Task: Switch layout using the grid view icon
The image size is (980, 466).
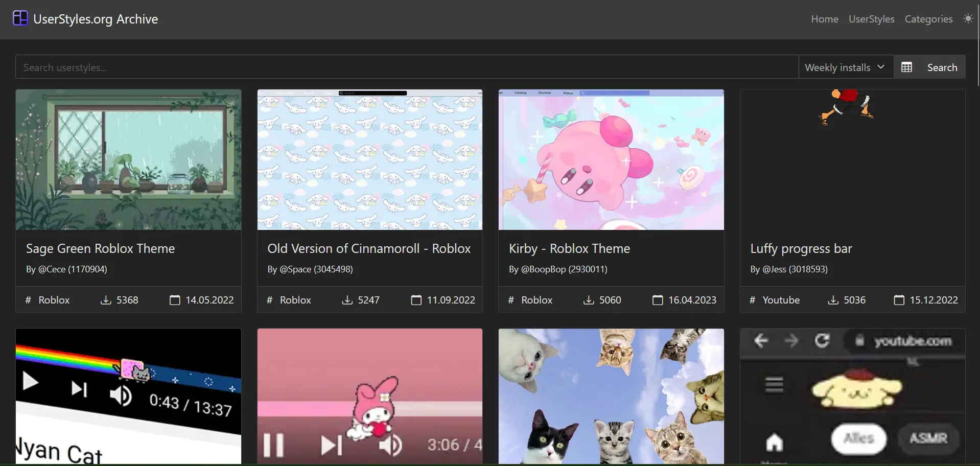Action: point(906,67)
